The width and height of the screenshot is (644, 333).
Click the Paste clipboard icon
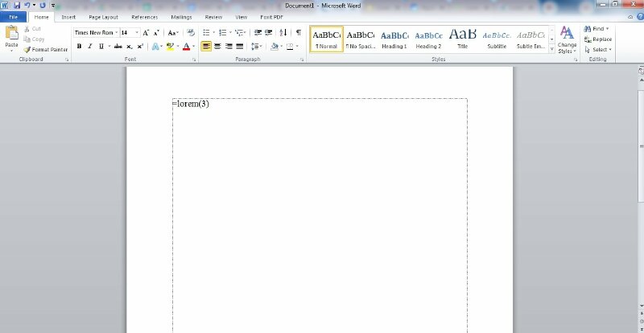pos(11,33)
